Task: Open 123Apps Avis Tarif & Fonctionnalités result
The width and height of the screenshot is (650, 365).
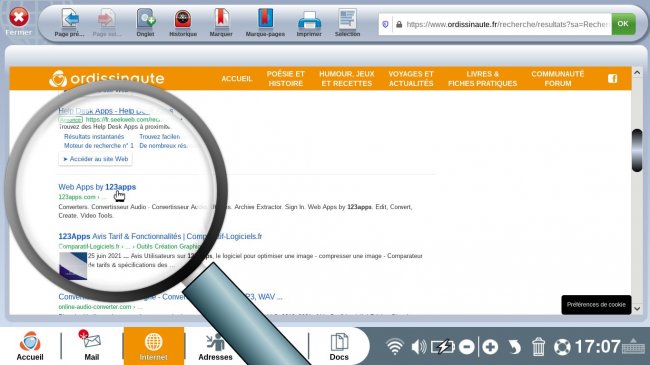Action: (x=160, y=236)
